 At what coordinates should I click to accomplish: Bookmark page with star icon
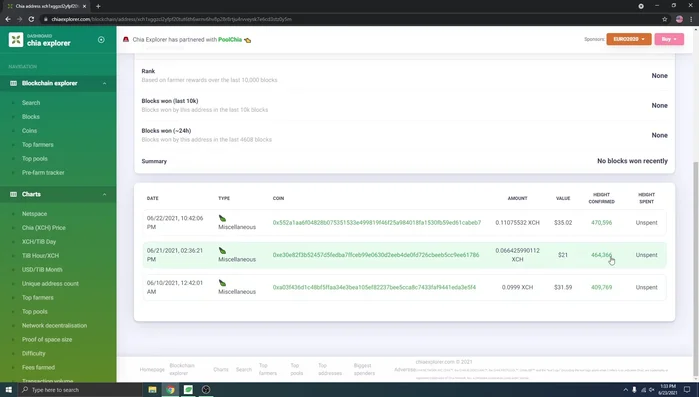tap(665, 19)
